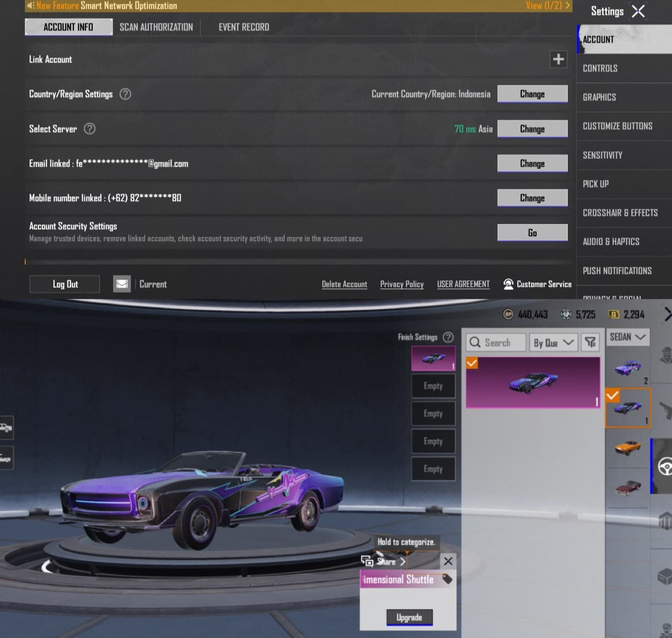
Task: Expand currency bar with right arrow
Action: (x=667, y=314)
